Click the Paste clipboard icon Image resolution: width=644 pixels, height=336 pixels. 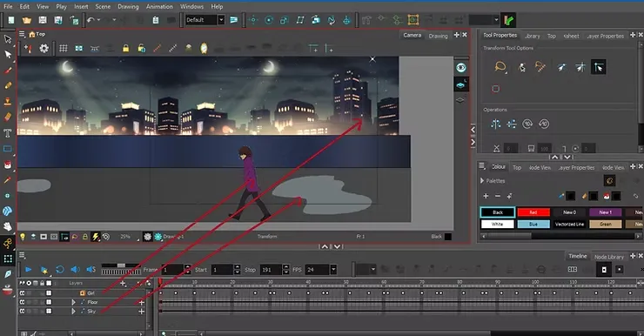click(156, 20)
